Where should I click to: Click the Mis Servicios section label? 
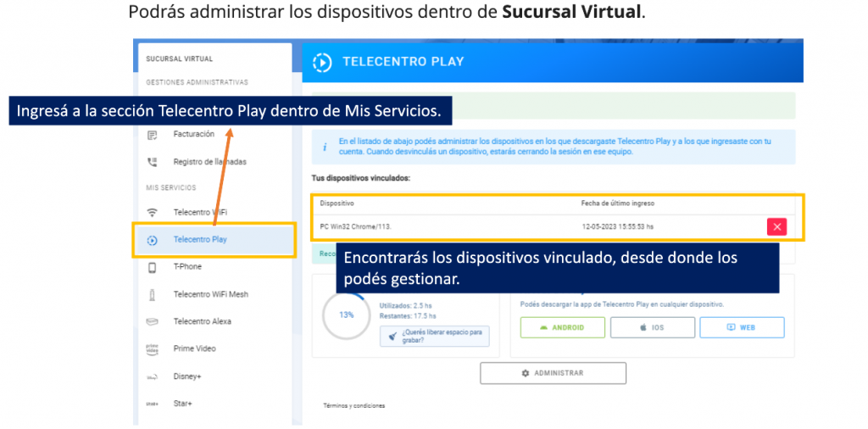(x=171, y=187)
